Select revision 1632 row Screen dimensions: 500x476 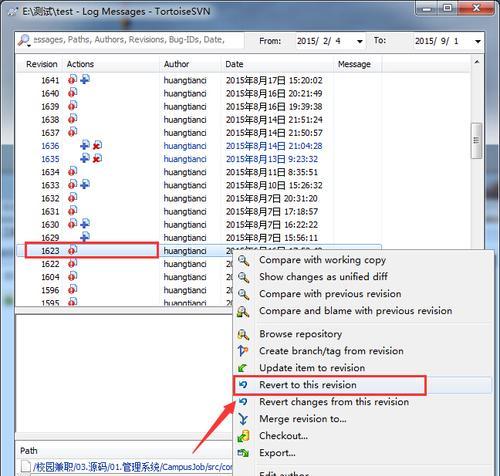(199, 198)
